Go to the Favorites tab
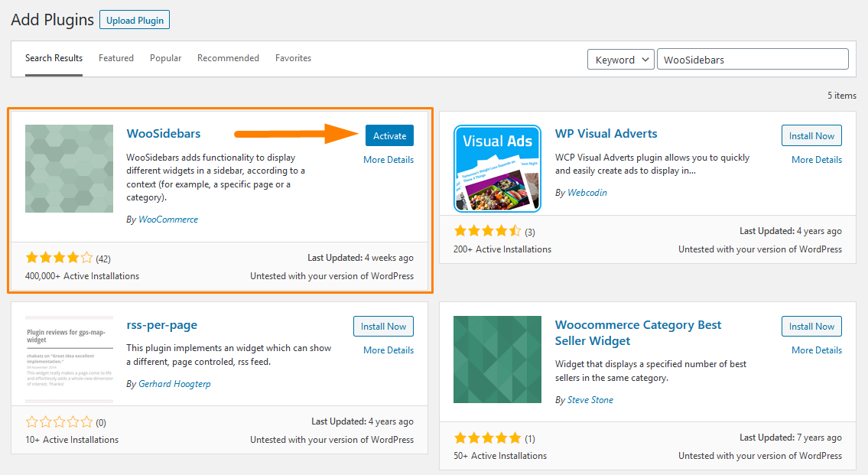Screen dimensions: 868x475 point(294,58)
